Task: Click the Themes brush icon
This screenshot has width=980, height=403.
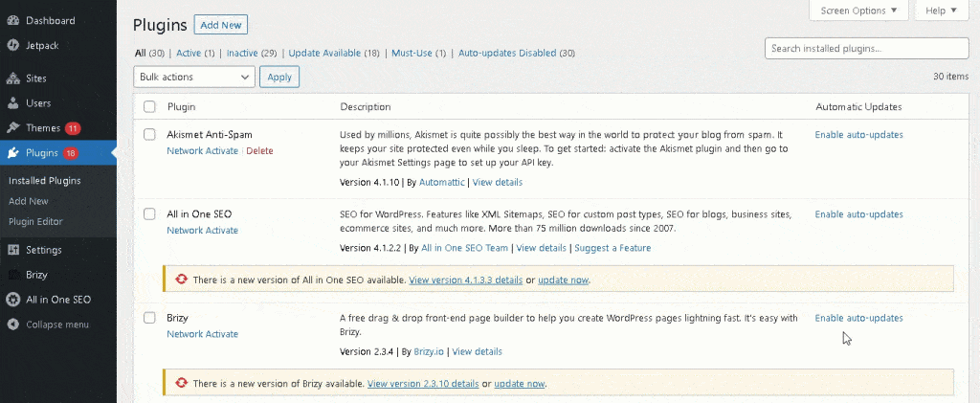Action: (13, 128)
